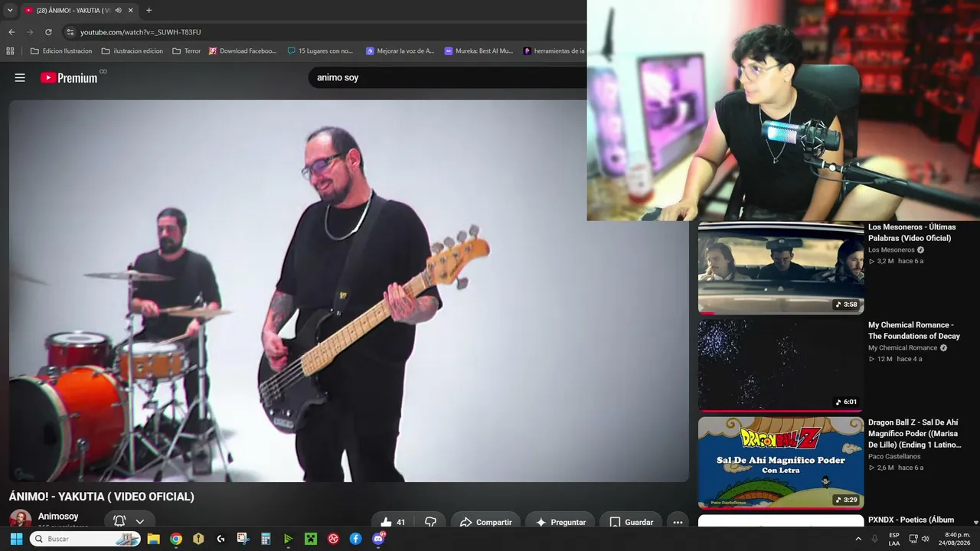Viewport: 980px width, 551px height.
Task: Switch to Google Chrome in taskbar
Action: (176, 539)
